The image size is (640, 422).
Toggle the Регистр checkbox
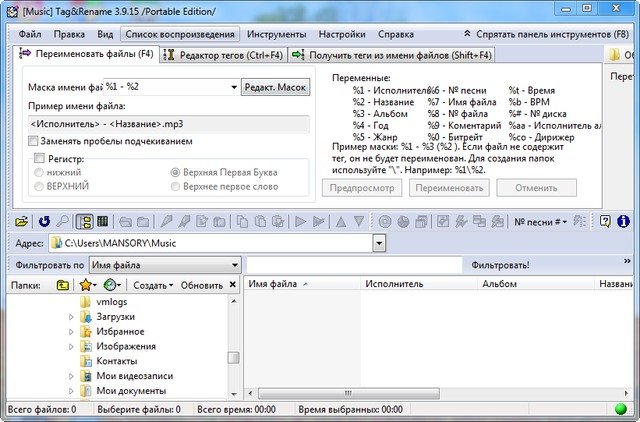pyautogui.click(x=40, y=158)
